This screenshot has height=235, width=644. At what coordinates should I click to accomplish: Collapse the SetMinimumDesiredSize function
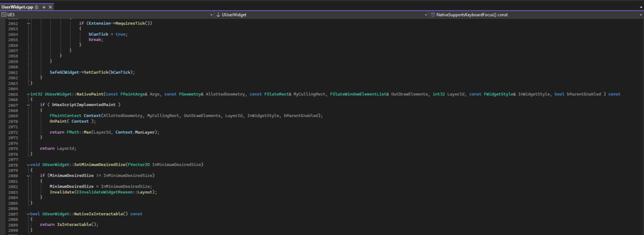click(29, 164)
